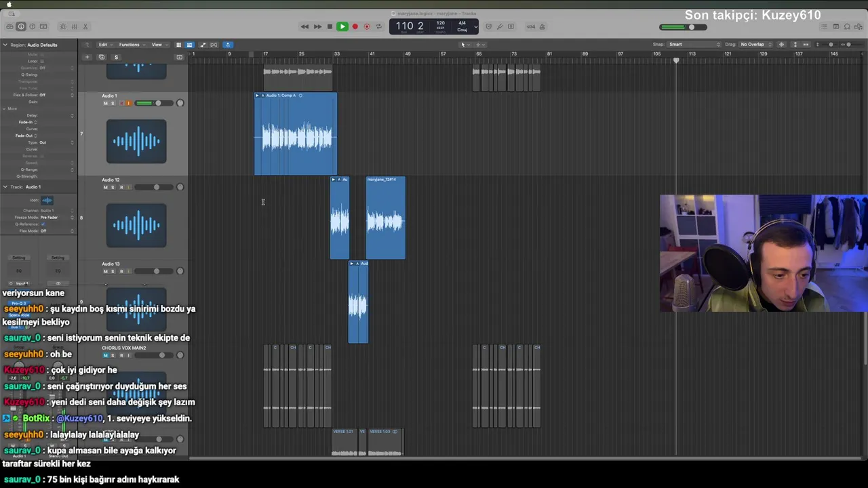Select the list tracks view button
The width and height of the screenshot is (868, 488).
point(189,45)
